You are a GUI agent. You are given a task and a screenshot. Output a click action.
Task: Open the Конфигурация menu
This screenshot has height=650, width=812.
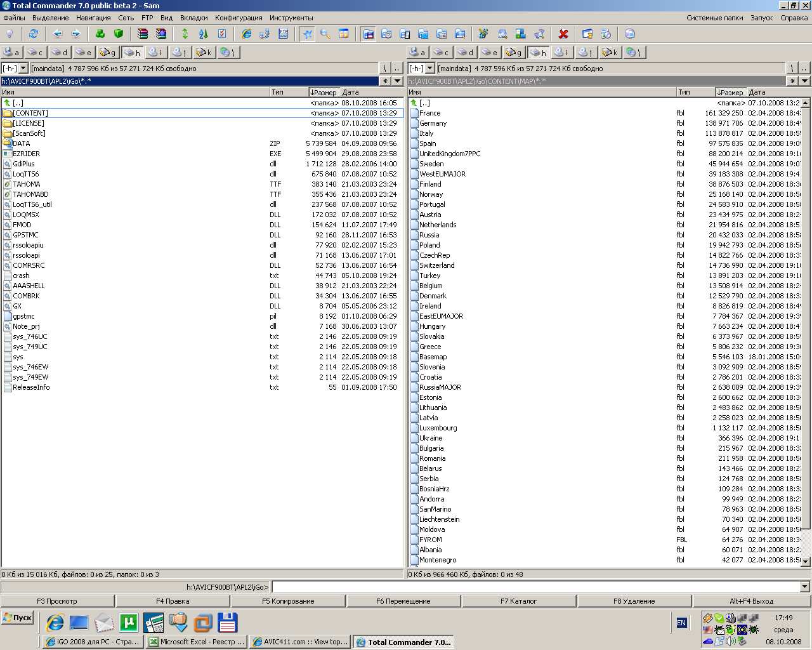tap(239, 18)
